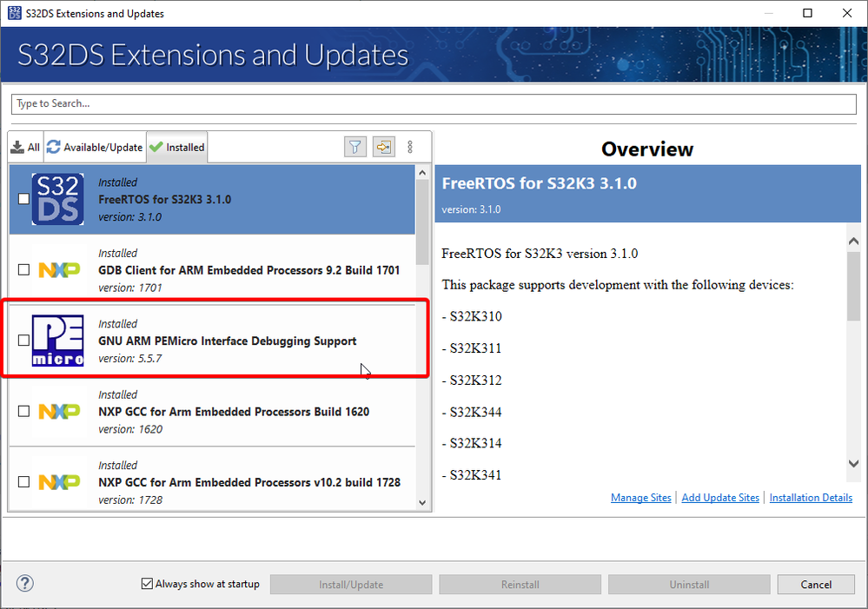Screen dimensions: 868x609
Task: Click the PEmicro logo icon
Action: pos(58,341)
